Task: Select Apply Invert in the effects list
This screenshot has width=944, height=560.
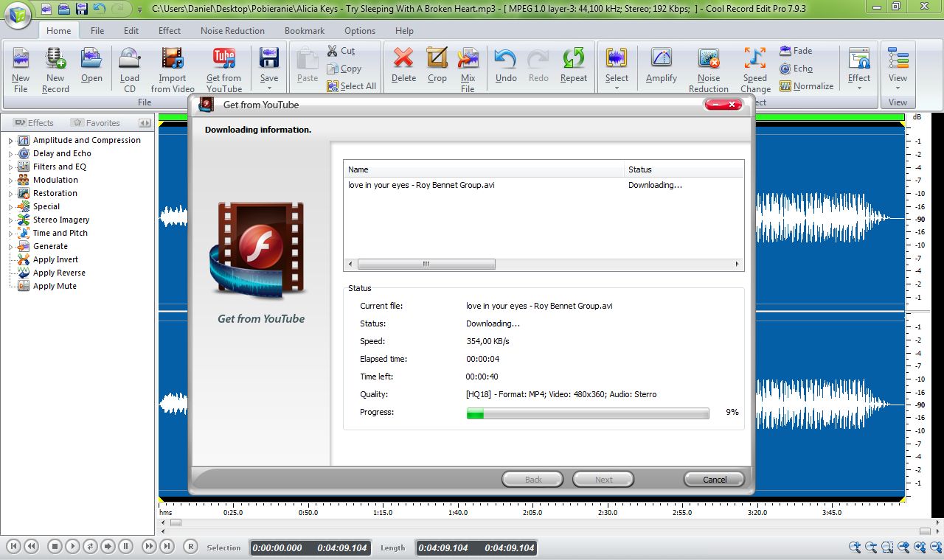Action: [55, 259]
